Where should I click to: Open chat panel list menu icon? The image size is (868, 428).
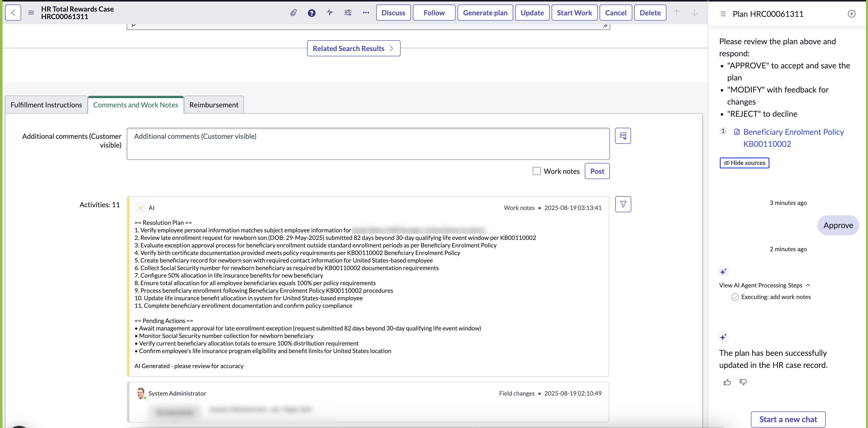click(722, 14)
